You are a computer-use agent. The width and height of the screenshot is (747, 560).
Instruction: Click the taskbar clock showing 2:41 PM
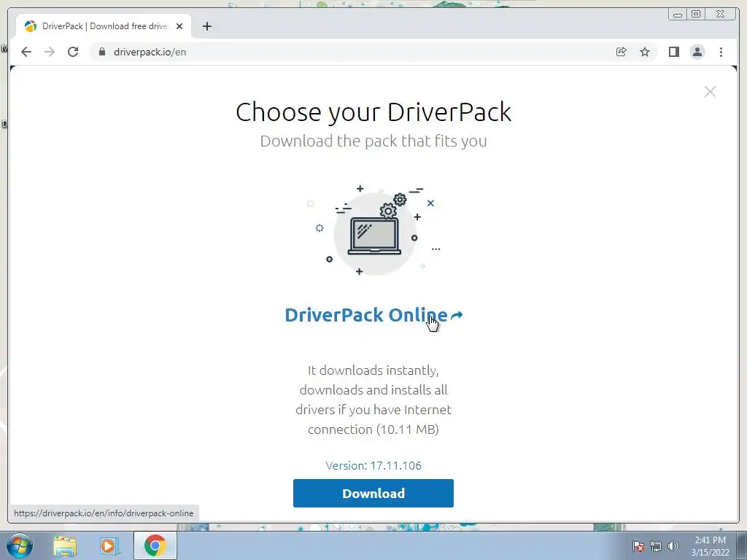click(x=710, y=546)
